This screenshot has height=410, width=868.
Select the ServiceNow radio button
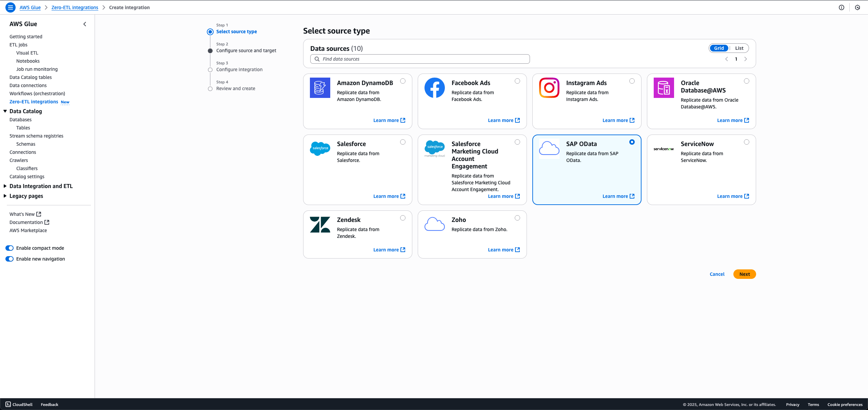coord(746,142)
